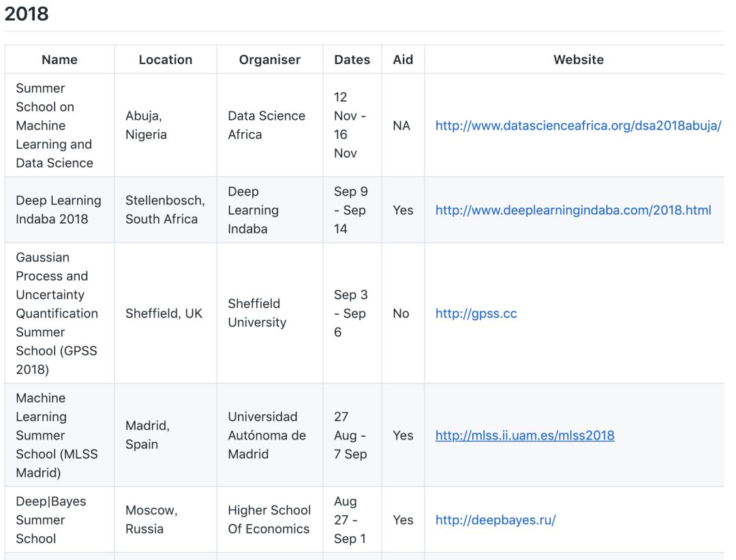Click the Aid column header
Screen dimensions: 736x560
point(403,60)
